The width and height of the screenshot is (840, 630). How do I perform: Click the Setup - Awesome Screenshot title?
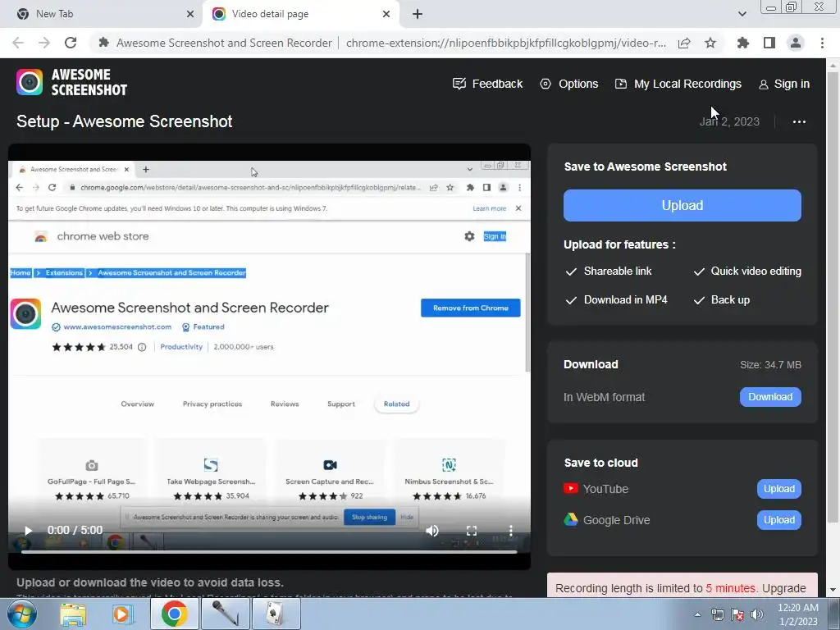(x=125, y=121)
